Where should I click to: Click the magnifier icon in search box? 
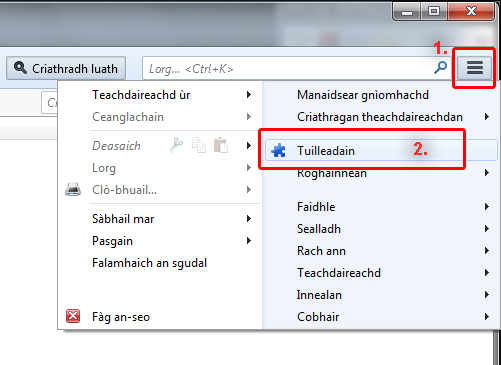coord(440,68)
